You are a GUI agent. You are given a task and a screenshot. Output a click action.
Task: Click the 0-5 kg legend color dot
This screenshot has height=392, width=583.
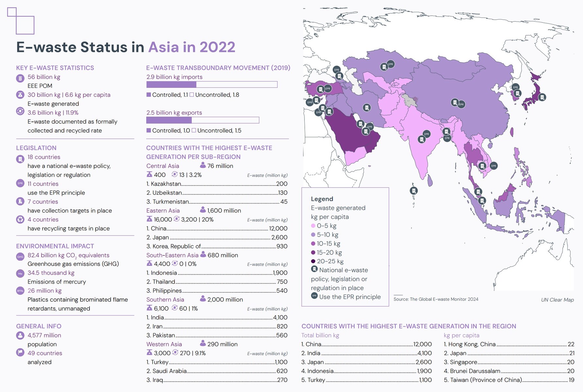tap(313, 226)
